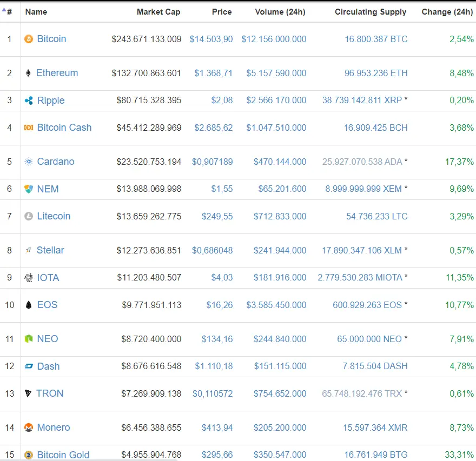Click supply 16.800.387 BTC
This screenshot has width=476, height=461.
[376, 39]
